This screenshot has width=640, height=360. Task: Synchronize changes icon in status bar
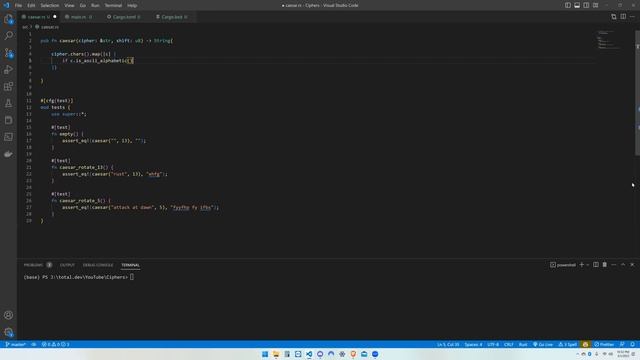(34, 344)
